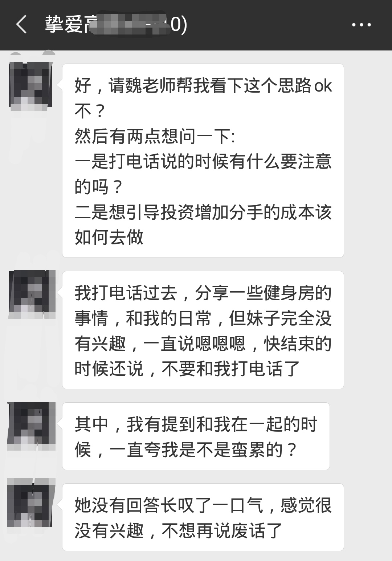Tap the line 二是想引导投资增加分手的成本该
This screenshot has width=392, height=561.
203,212
